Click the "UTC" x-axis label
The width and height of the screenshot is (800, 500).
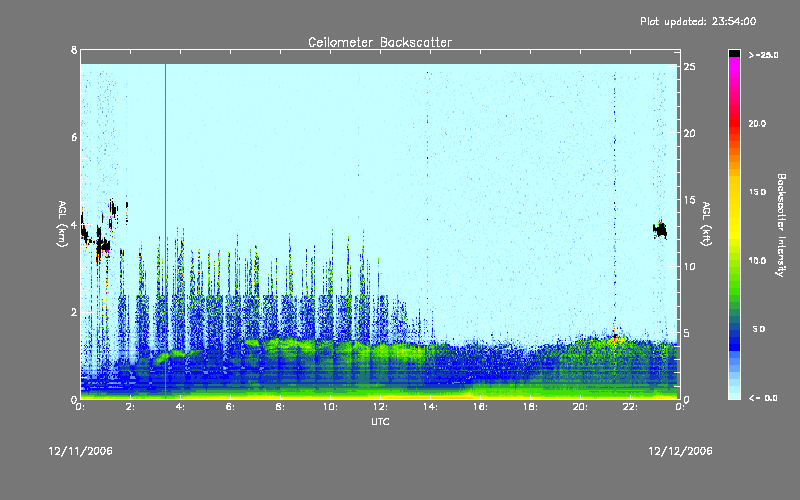coord(380,422)
